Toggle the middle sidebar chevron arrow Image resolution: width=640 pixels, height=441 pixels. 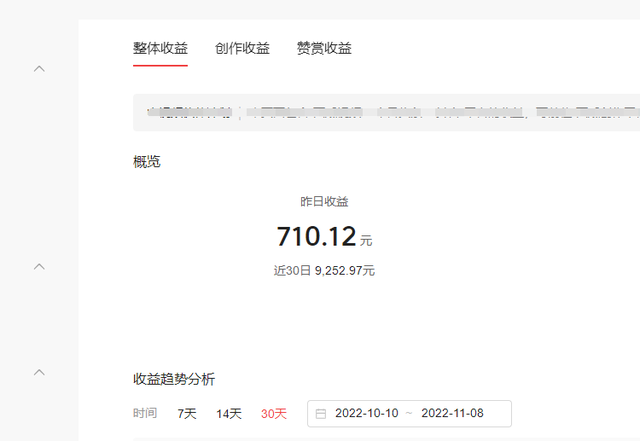click(40, 267)
